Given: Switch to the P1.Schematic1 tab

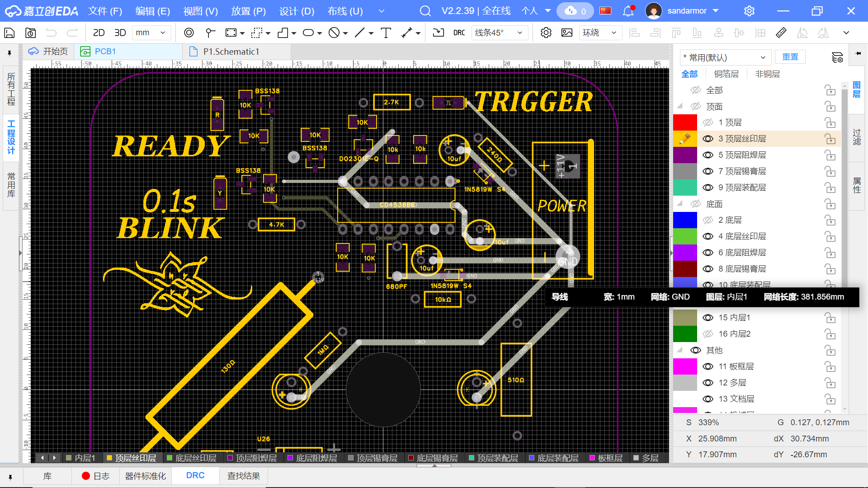Looking at the screenshot, I should coord(231,52).
